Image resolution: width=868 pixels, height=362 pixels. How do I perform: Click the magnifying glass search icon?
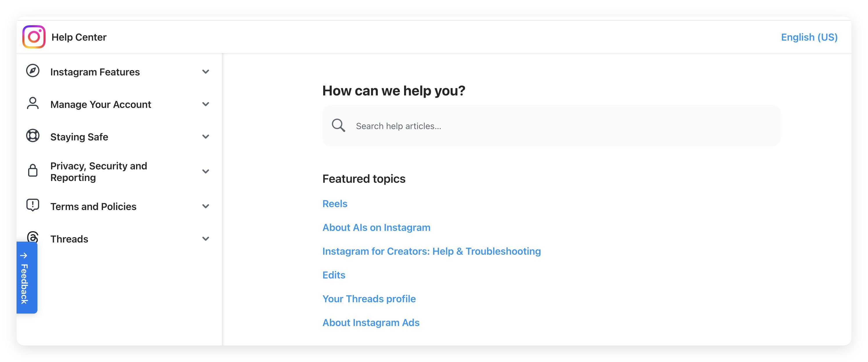(x=338, y=125)
